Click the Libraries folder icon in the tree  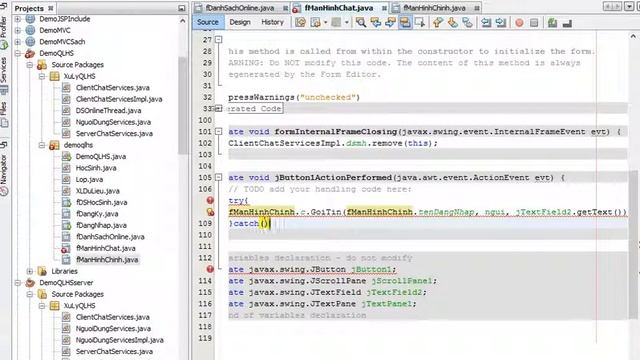click(42, 271)
